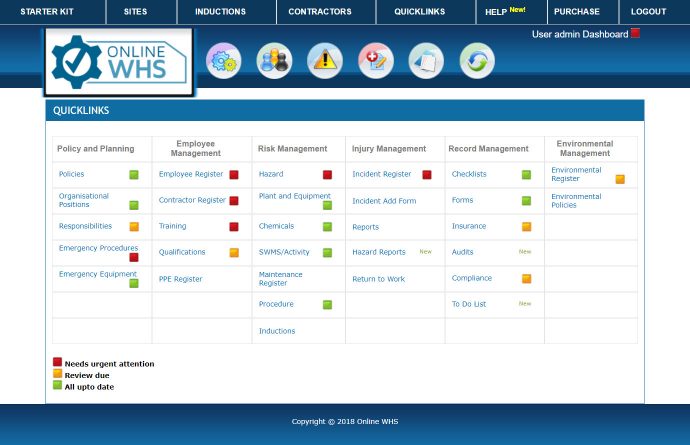Click green status square next to Forms
Image resolution: width=690 pixels, height=445 pixels.
click(x=526, y=201)
